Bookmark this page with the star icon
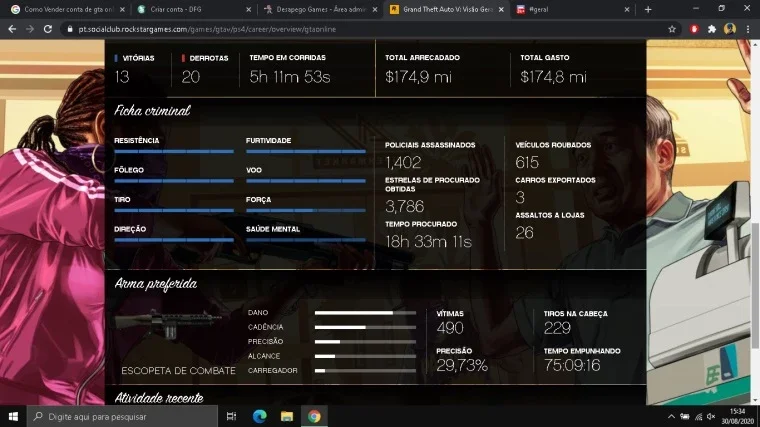 (672, 29)
